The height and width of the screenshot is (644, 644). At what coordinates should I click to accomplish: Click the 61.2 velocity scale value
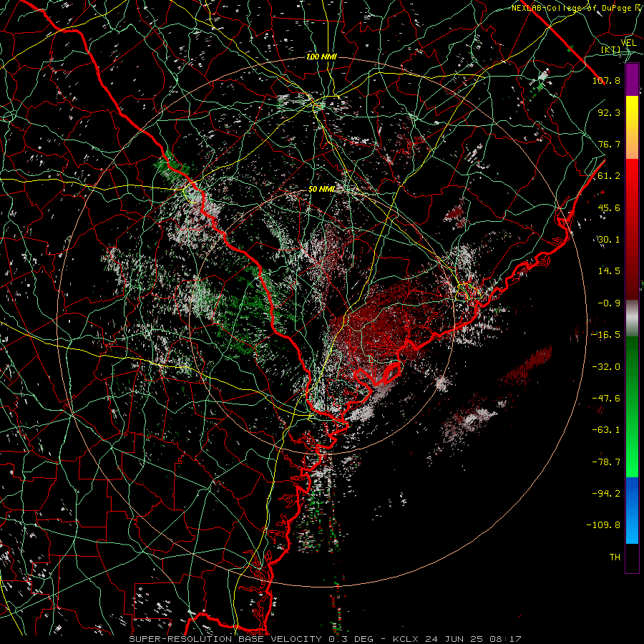(609, 176)
